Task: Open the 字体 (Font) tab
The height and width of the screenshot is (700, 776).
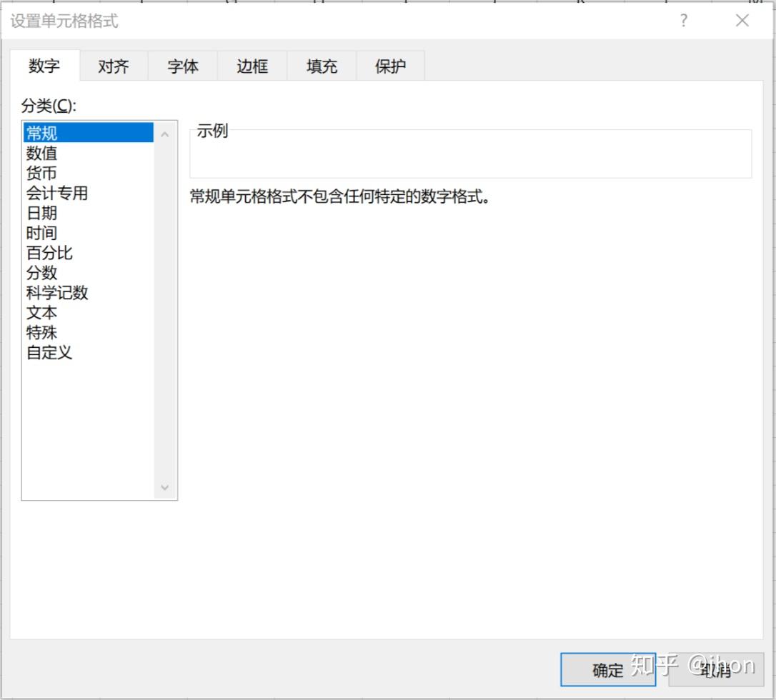Action: pyautogui.click(x=181, y=66)
